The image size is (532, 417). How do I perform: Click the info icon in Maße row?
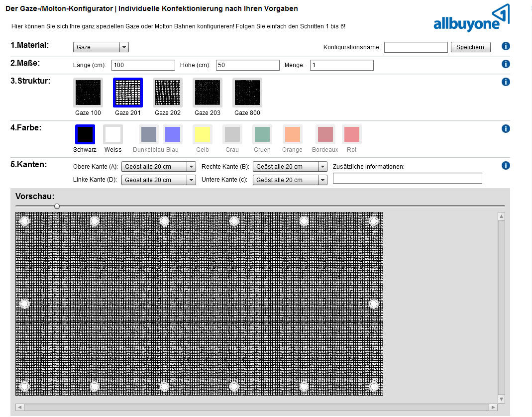(506, 64)
